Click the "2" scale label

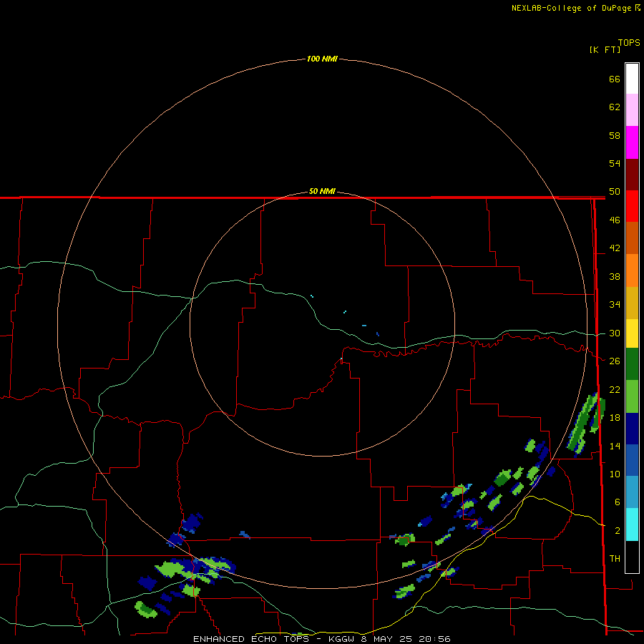618,531
